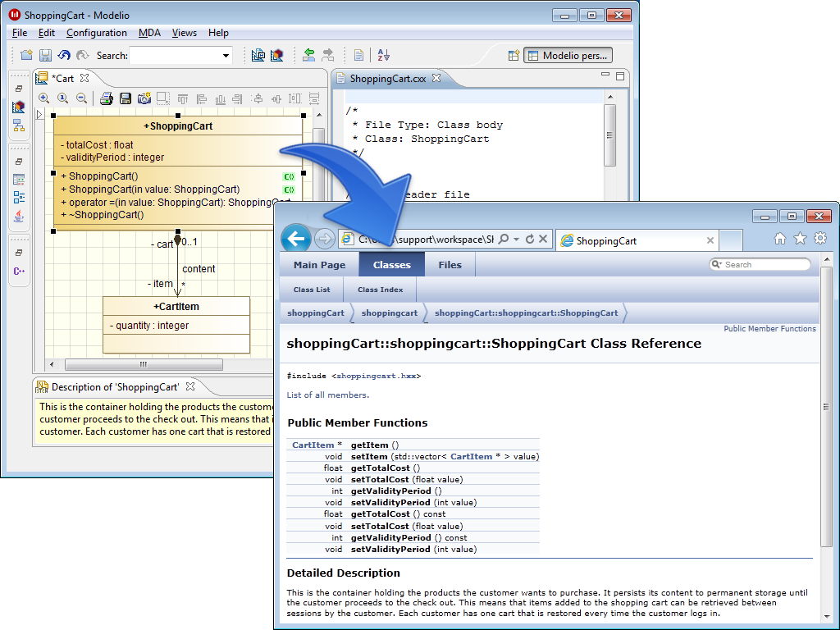Refresh the browser page

coord(530,239)
